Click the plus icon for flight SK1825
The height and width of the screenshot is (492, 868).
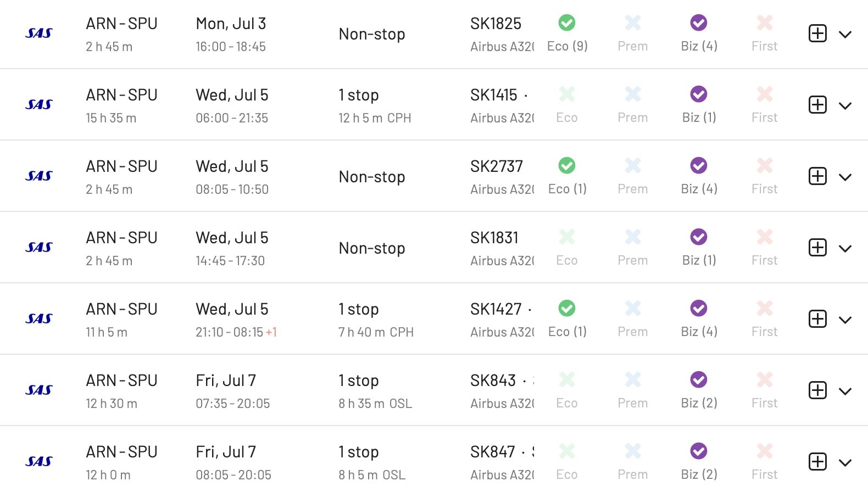(x=817, y=33)
